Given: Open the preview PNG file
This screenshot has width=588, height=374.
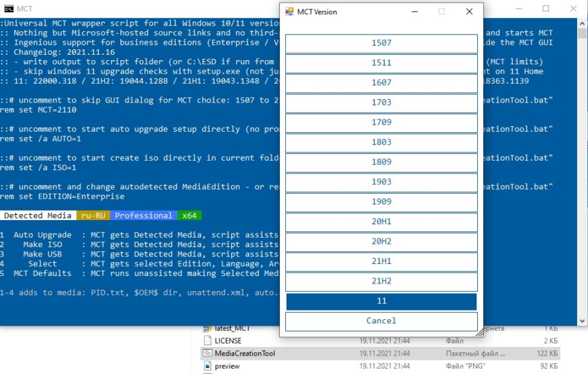Looking at the screenshot, I should click(226, 367).
